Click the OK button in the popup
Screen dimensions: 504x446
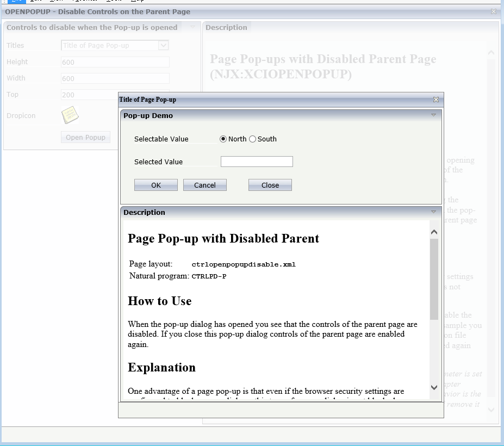pos(155,184)
